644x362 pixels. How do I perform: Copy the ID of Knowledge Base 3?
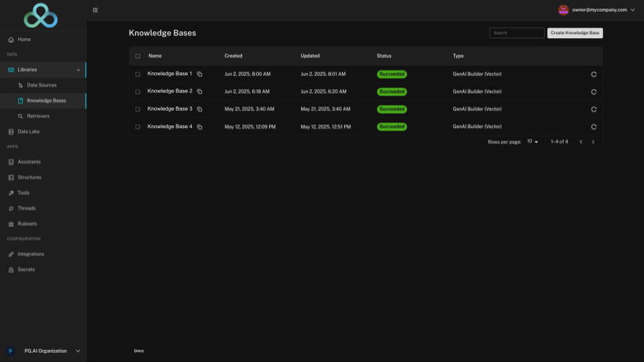coord(199,109)
